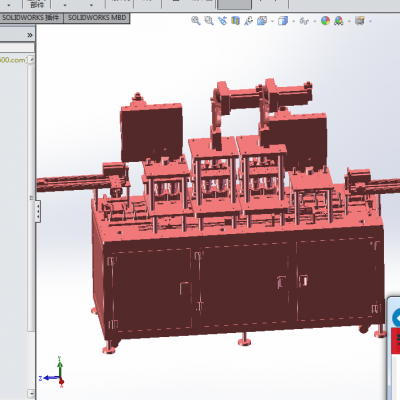Open Edit Appearance color ball
The width and height of the screenshot is (400, 400).
325,21
